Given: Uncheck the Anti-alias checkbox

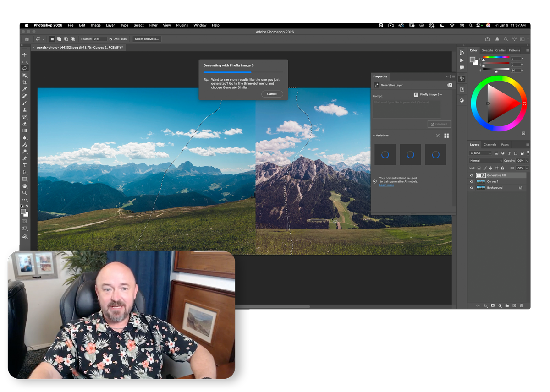Looking at the screenshot, I should [111, 39].
